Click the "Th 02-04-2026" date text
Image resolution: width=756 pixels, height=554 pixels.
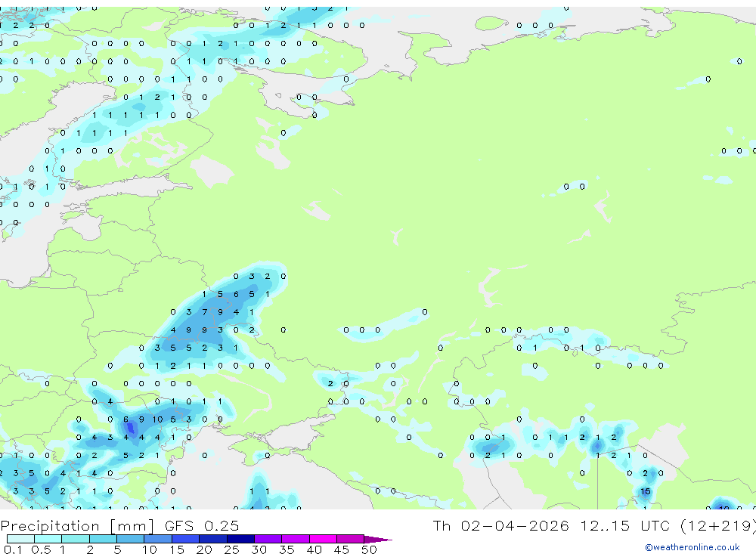pyautogui.click(x=500, y=525)
